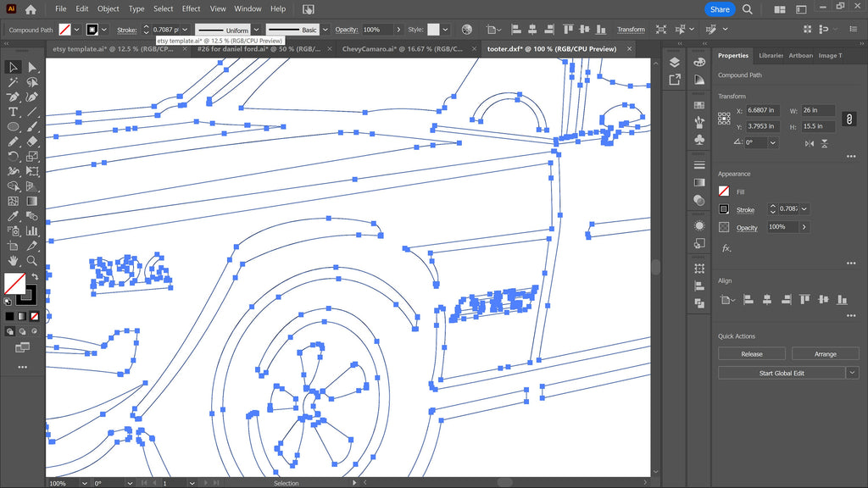868x488 pixels.
Task: Click the Fill swatch in Properties Appearance
Action: [x=724, y=191]
